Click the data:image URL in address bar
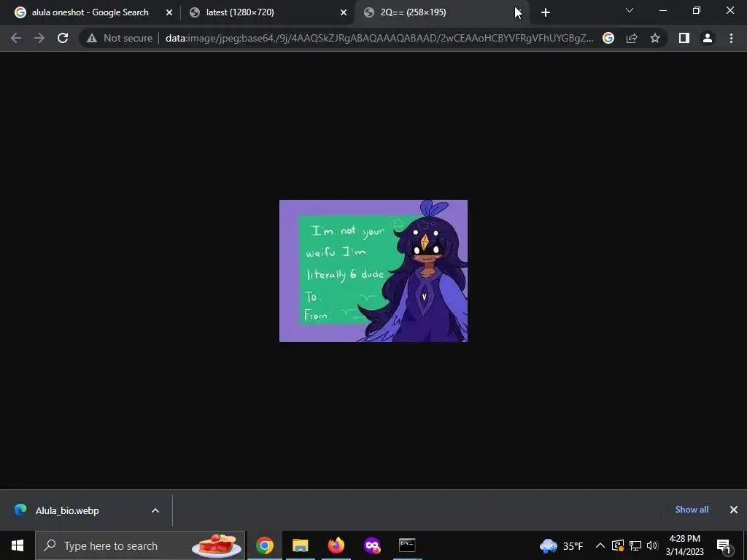 (379, 38)
